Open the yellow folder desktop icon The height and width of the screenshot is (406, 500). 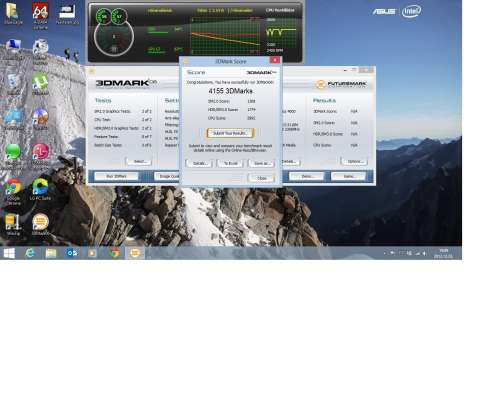pyautogui.click(x=13, y=13)
